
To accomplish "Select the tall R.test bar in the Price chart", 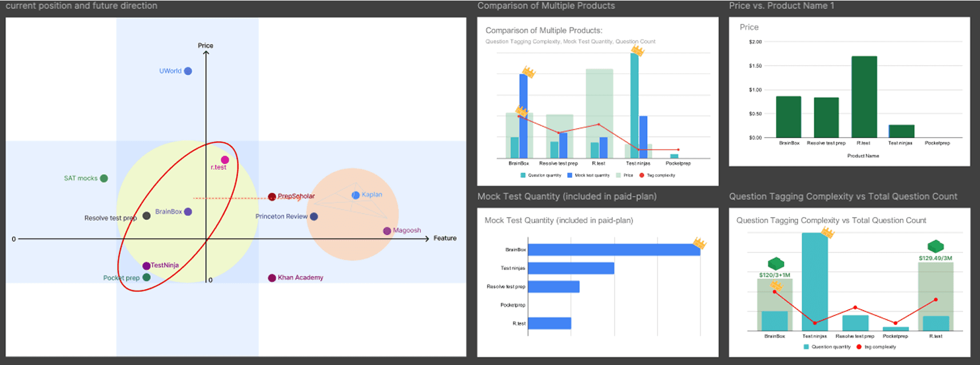I will click(x=864, y=97).
